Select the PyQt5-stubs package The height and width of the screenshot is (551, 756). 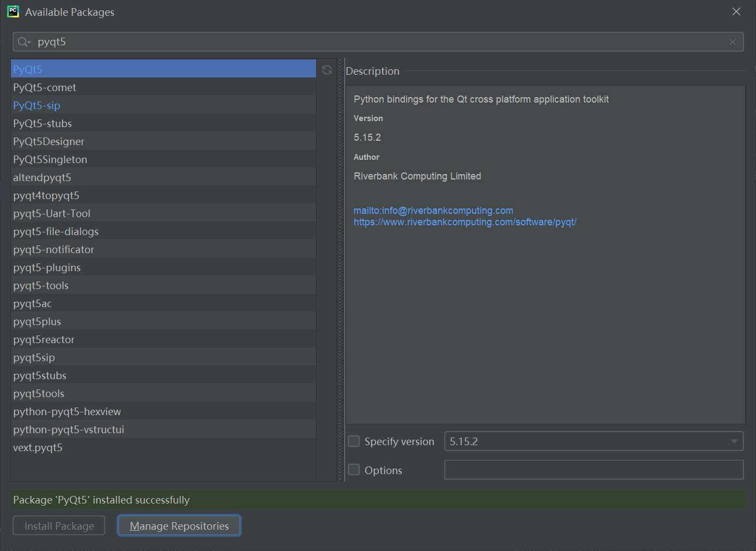point(164,123)
